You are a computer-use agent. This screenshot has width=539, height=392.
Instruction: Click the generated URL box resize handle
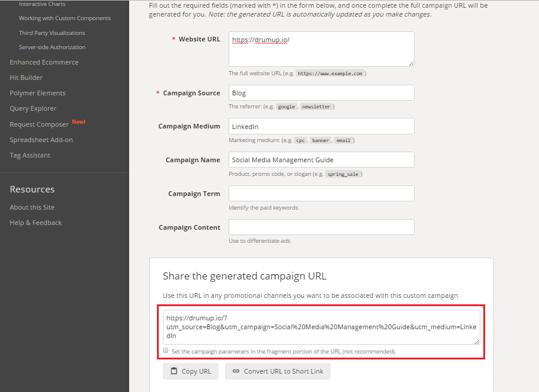click(477, 342)
